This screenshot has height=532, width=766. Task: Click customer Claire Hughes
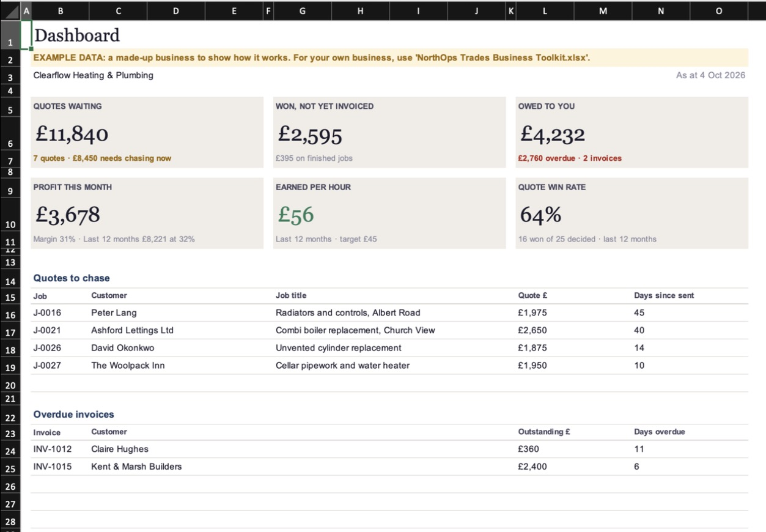(120, 449)
